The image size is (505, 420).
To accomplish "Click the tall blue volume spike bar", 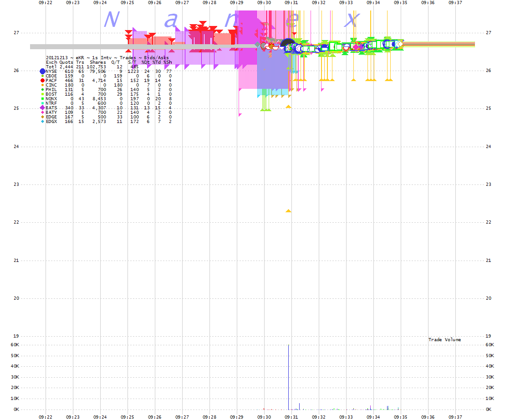I will 288,377.
